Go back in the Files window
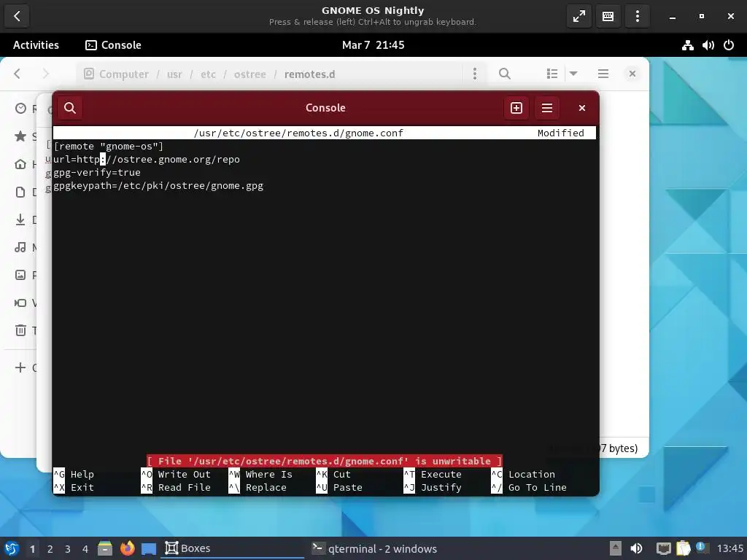 18,74
